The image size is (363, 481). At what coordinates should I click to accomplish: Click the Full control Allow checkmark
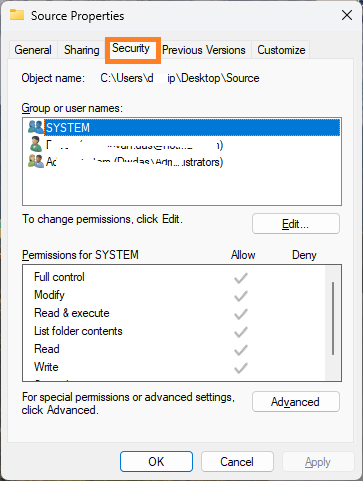click(x=241, y=278)
